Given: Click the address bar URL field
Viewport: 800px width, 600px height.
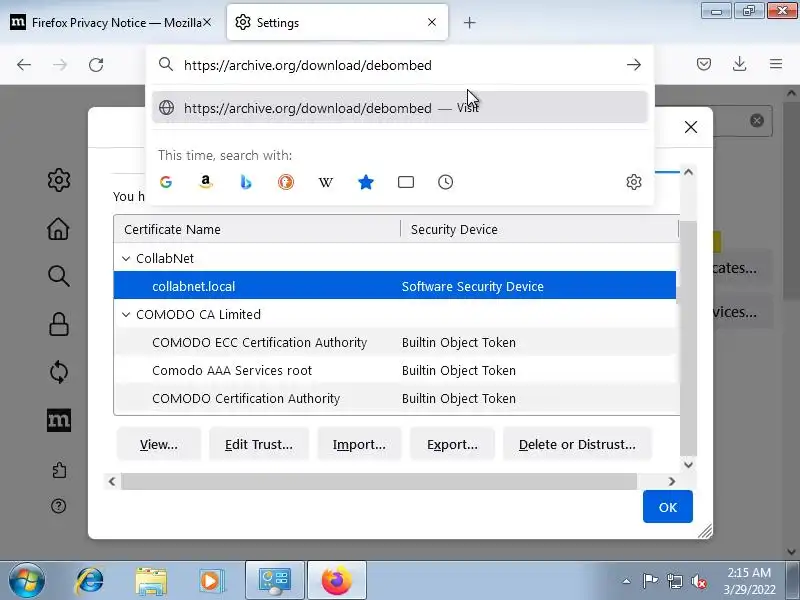Looking at the screenshot, I should 398,65.
